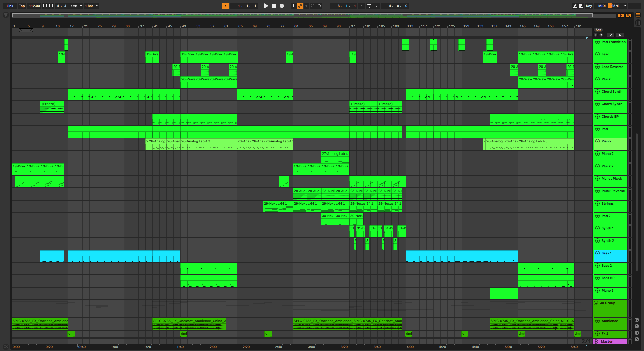The image size is (644, 351).
Task: Click loop brace at bar 5
Action: [26, 30]
